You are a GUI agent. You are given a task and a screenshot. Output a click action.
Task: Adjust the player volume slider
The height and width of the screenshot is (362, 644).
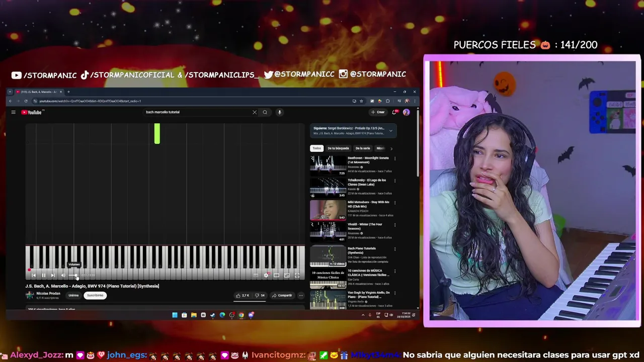(73, 275)
